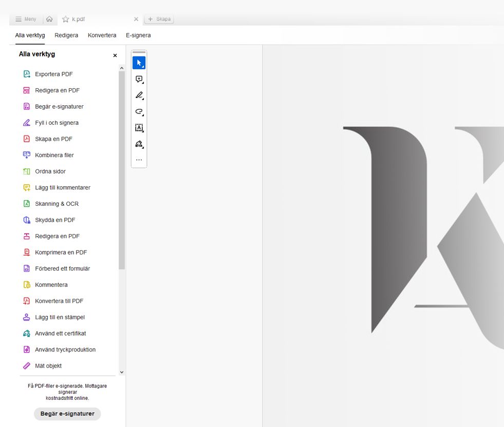Screen dimensions: 504x427
Task: Select the freehand draw lasso tool
Action: (139, 111)
